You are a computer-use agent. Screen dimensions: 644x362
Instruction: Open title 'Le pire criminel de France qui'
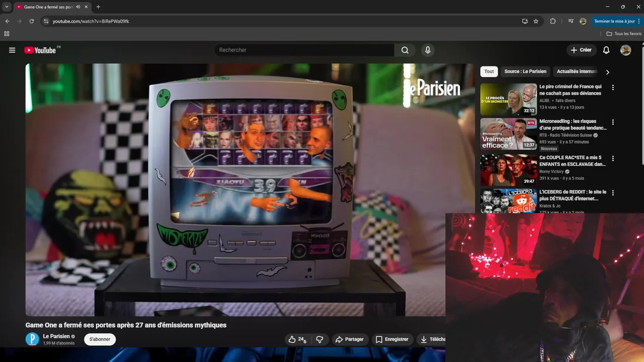[x=571, y=90]
